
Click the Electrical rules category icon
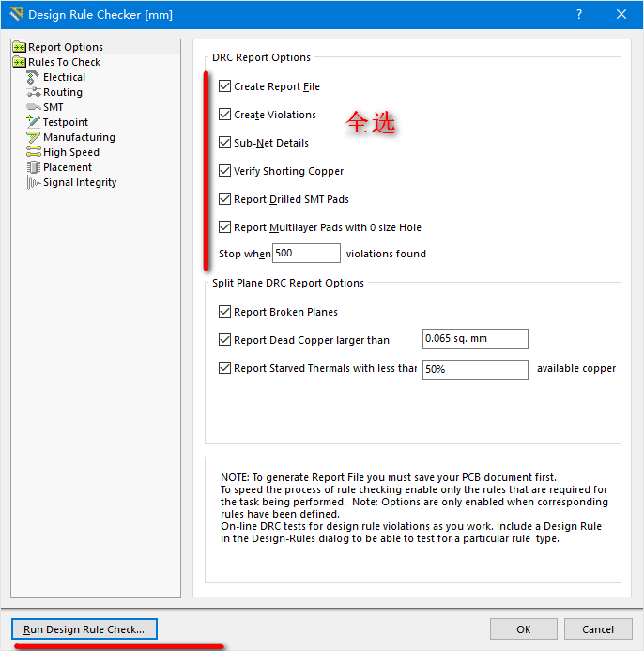34,77
